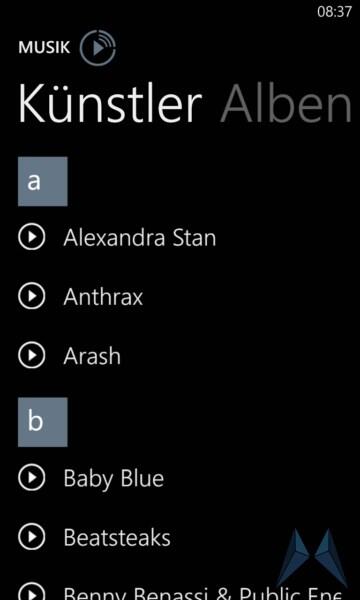Open artist Baby Blue
Image resolution: width=360 pixels, height=600 pixels.
(114, 479)
